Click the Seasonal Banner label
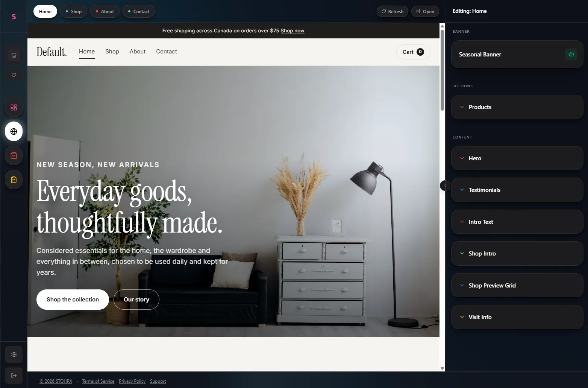The width and height of the screenshot is (588, 388). pos(480,55)
